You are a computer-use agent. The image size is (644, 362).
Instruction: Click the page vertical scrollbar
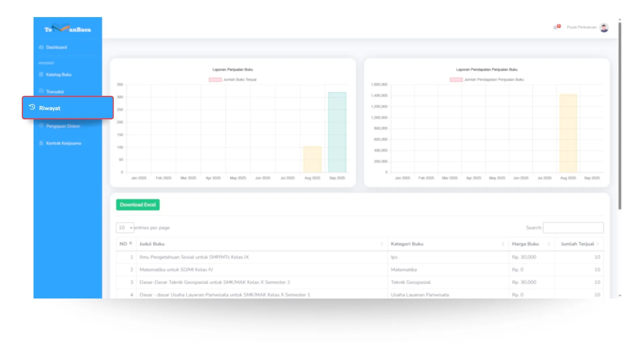coord(620,116)
